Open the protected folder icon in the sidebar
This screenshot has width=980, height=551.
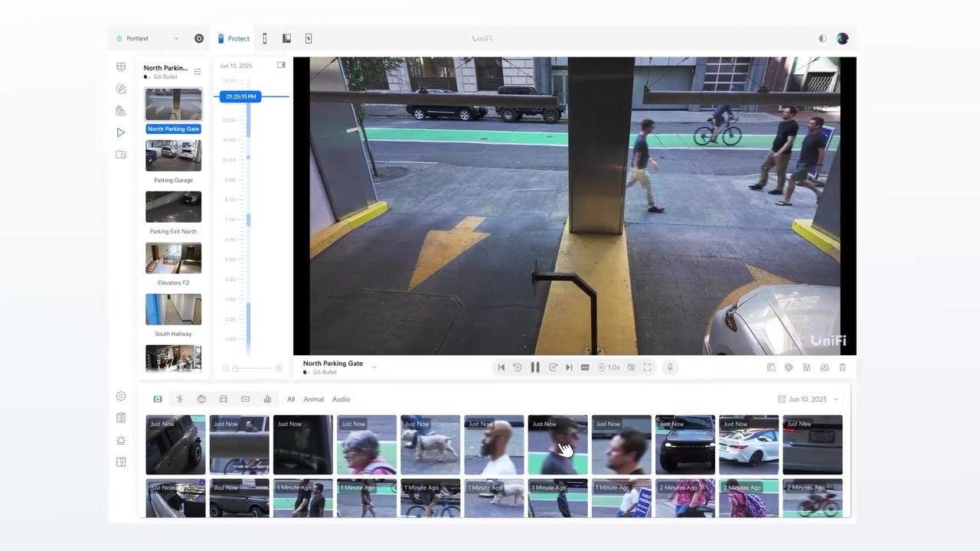tap(121, 155)
